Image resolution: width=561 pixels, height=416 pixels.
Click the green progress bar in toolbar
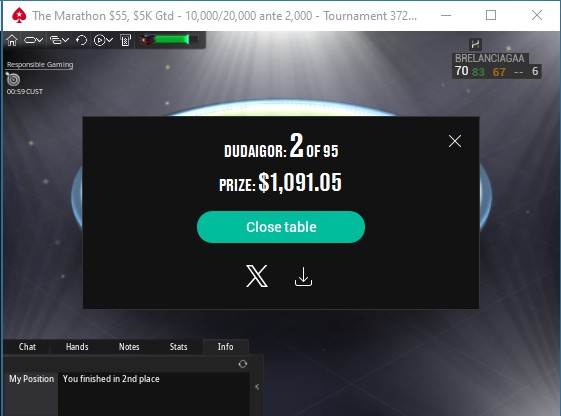tap(169, 40)
